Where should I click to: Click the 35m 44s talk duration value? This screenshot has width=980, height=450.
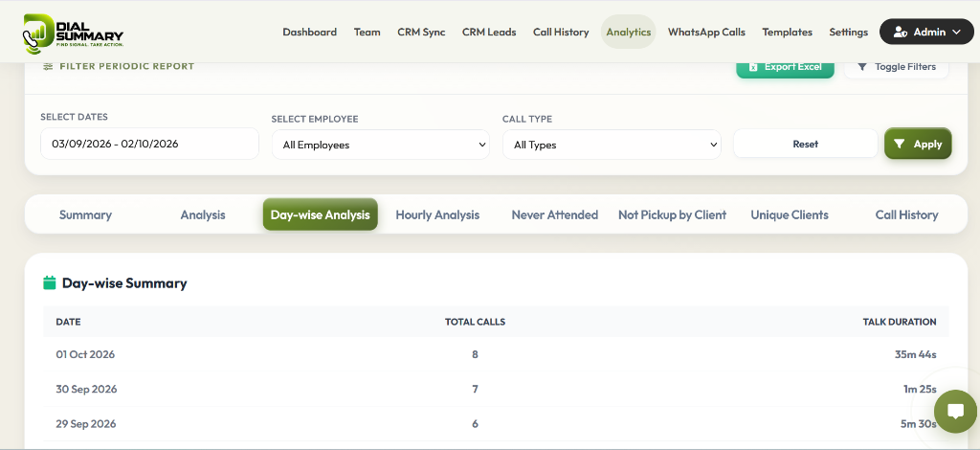[916, 354]
